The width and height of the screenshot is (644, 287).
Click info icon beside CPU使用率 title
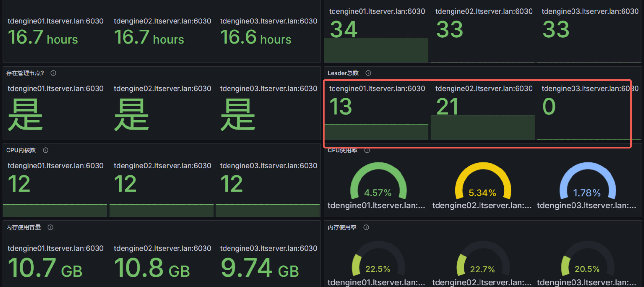point(367,150)
